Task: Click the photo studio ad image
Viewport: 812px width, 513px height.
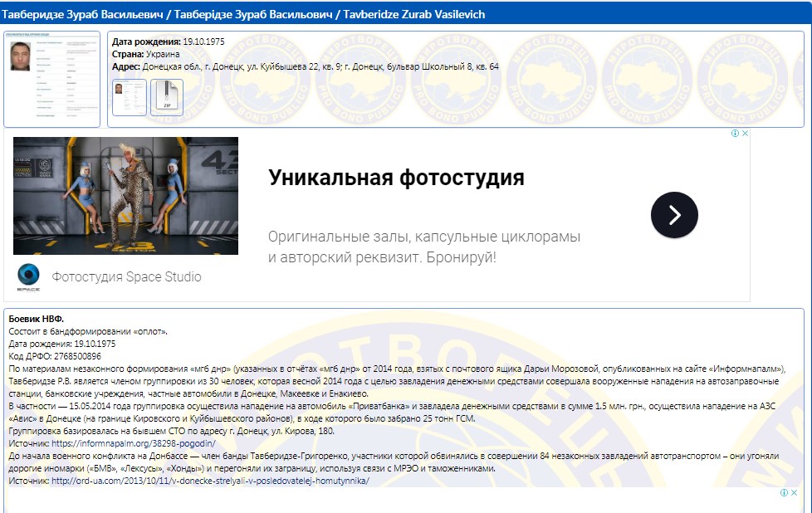Action: click(125, 196)
